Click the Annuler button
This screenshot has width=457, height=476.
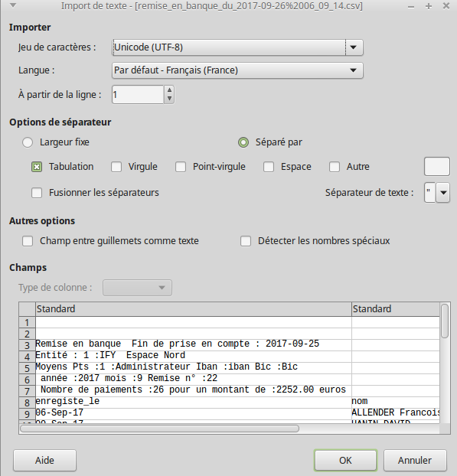[x=415, y=461]
